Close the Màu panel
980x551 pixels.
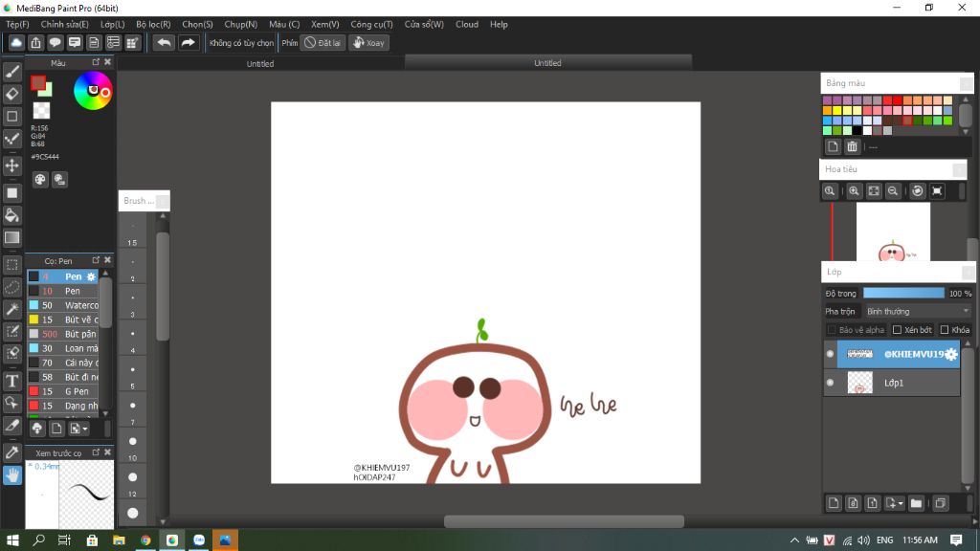tap(107, 62)
